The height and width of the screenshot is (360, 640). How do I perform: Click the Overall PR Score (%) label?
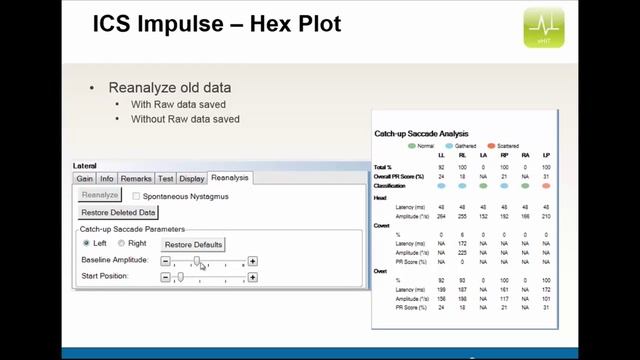tap(399, 176)
